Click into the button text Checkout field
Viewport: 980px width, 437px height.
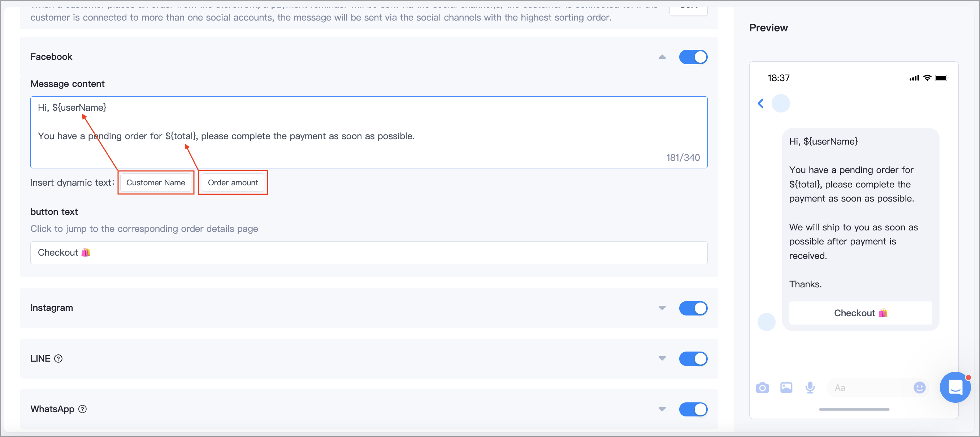pyautogui.click(x=369, y=253)
